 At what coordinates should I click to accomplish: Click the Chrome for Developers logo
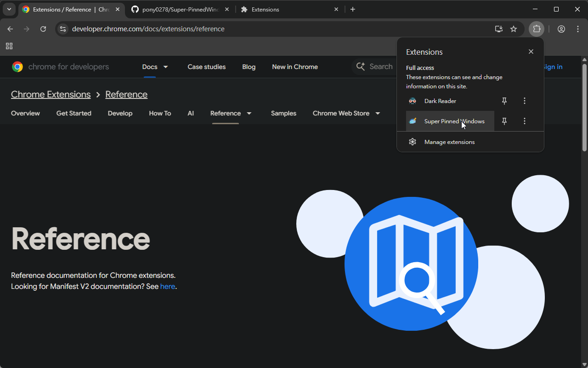(x=61, y=67)
